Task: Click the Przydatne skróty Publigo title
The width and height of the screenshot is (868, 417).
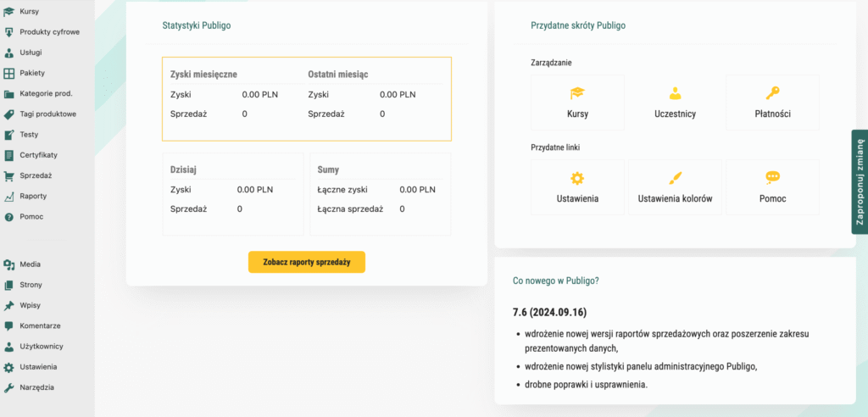Action: (x=578, y=25)
